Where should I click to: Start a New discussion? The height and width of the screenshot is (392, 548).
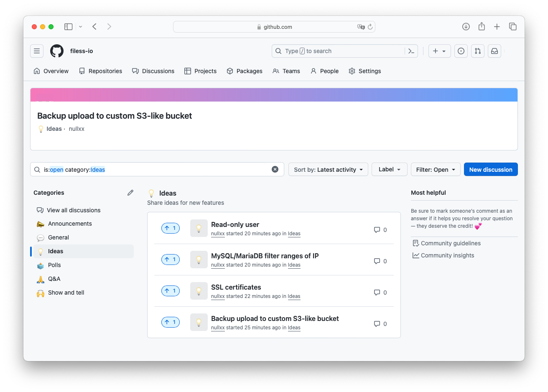point(490,170)
